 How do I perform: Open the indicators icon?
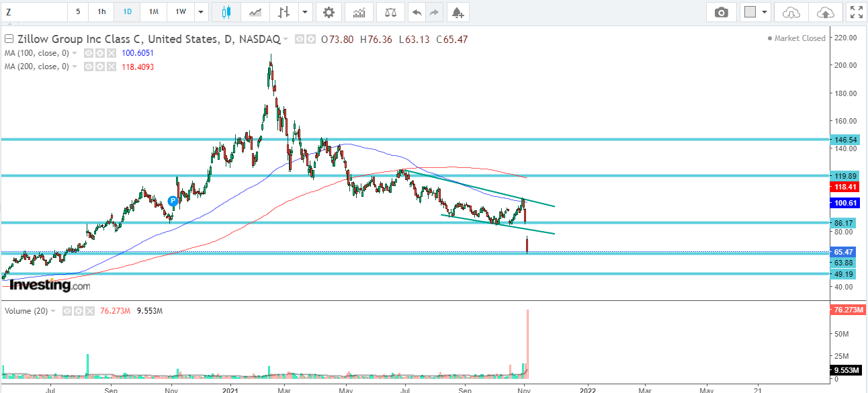[359, 11]
